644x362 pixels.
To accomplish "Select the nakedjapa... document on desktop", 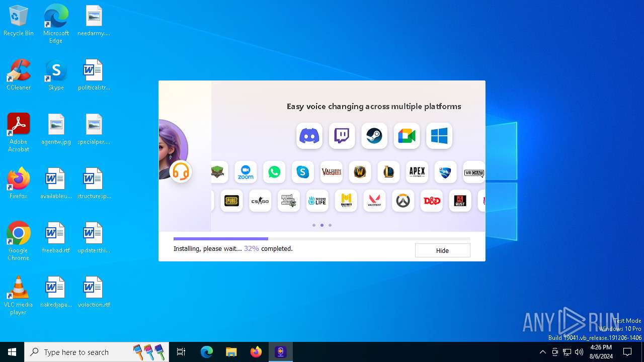I will coord(56,292).
